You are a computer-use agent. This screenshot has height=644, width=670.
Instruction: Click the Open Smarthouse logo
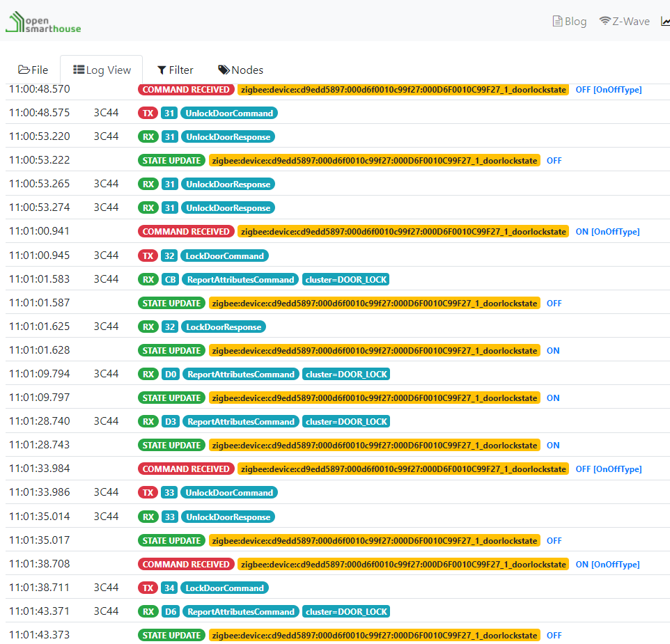pyautogui.click(x=43, y=22)
